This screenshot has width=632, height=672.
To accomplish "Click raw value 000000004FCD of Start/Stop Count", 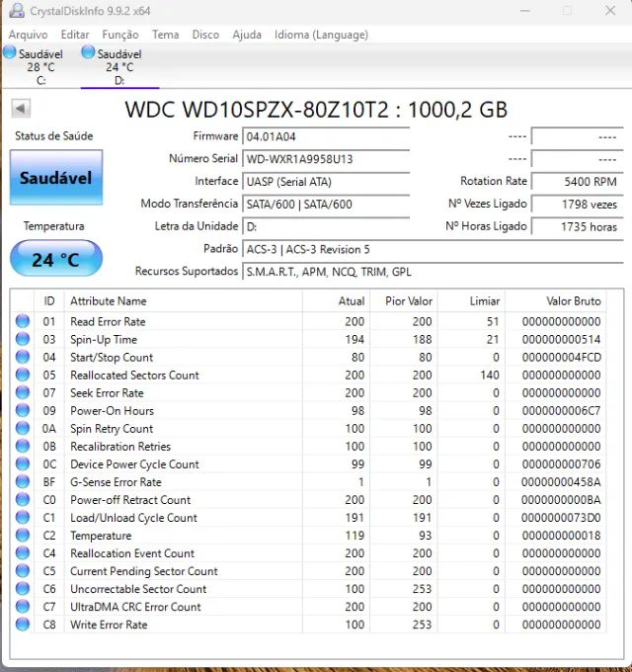I will click(561, 357).
